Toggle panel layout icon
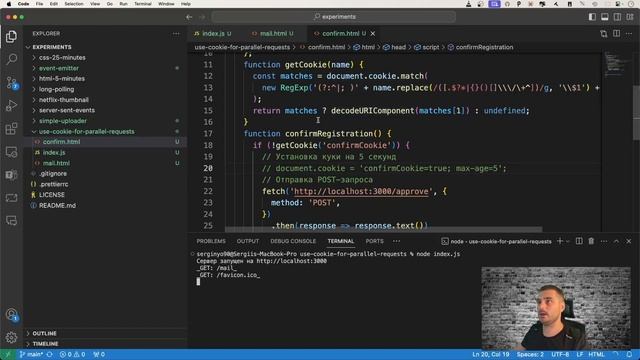Viewport: 640px width, 360px height. (604, 17)
